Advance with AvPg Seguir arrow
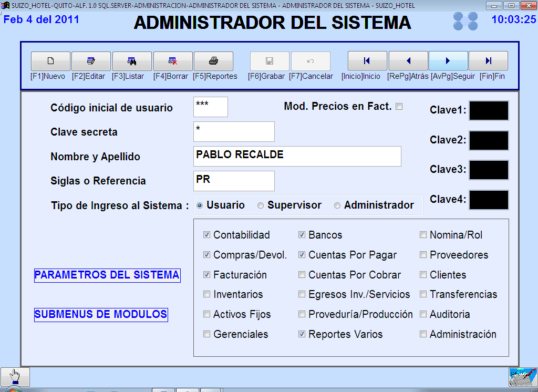The image size is (538, 392). (x=448, y=61)
